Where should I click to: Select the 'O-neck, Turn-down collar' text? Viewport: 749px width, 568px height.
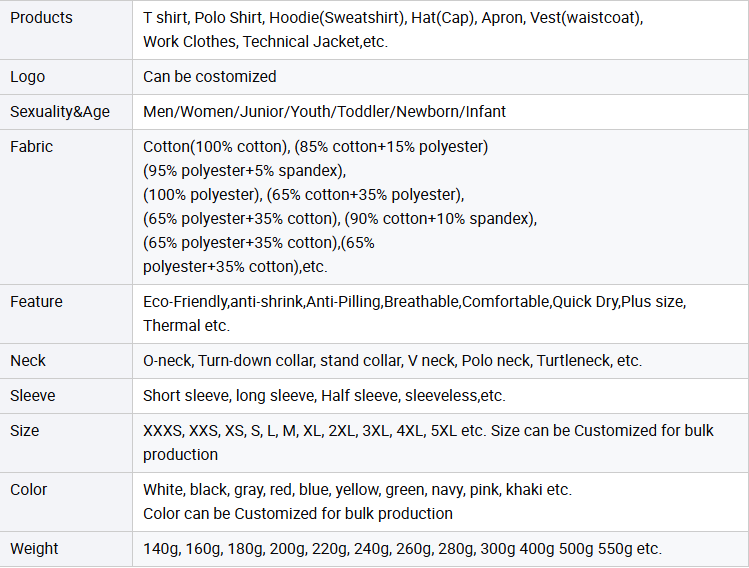[x=392, y=361]
